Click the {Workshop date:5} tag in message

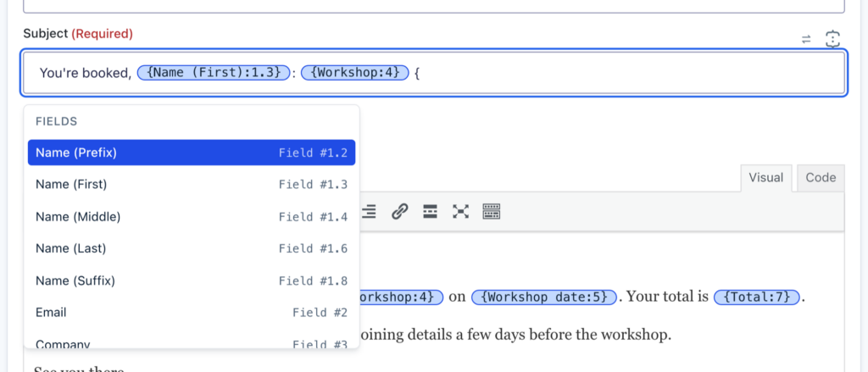point(544,297)
